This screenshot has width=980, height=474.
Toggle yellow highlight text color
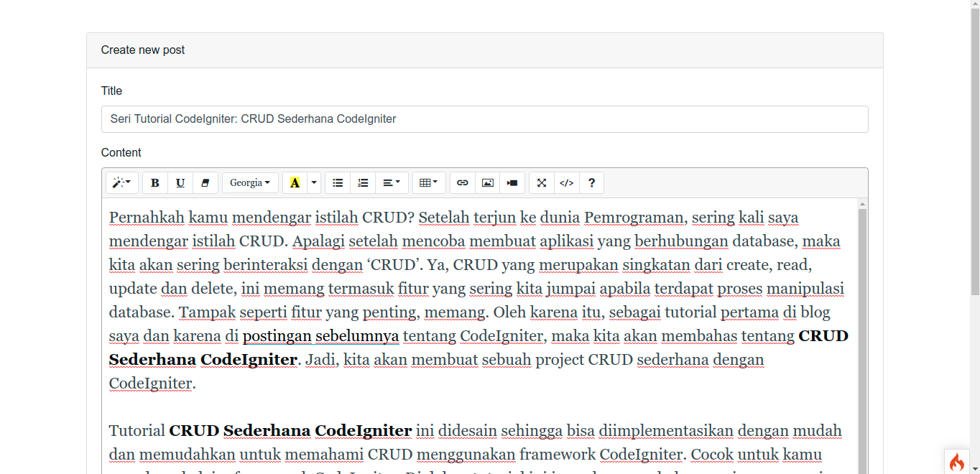[x=295, y=182]
